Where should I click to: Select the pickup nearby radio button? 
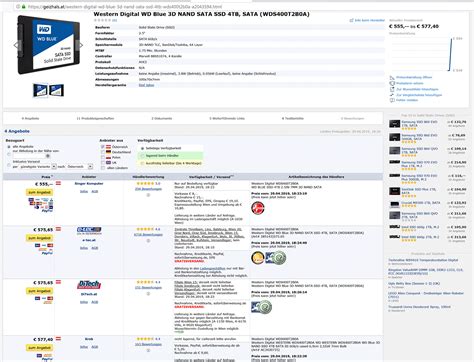point(9,154)
